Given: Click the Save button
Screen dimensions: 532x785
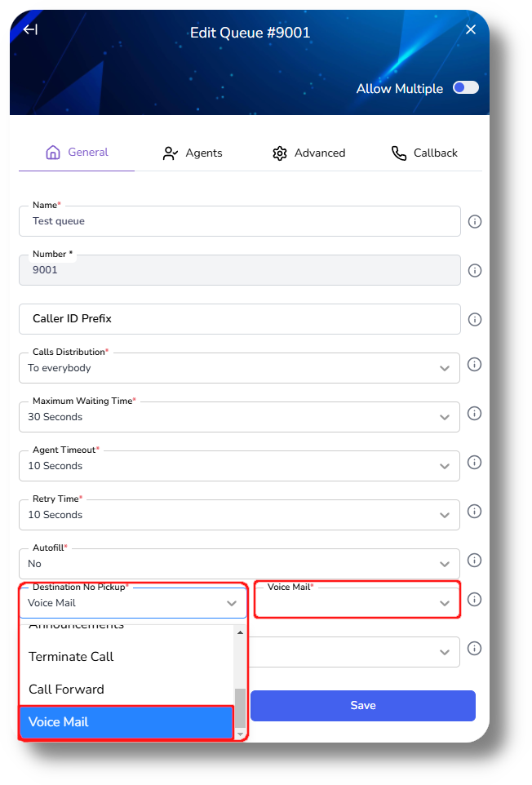Looking at the screenshot, I should click(362, 705).
